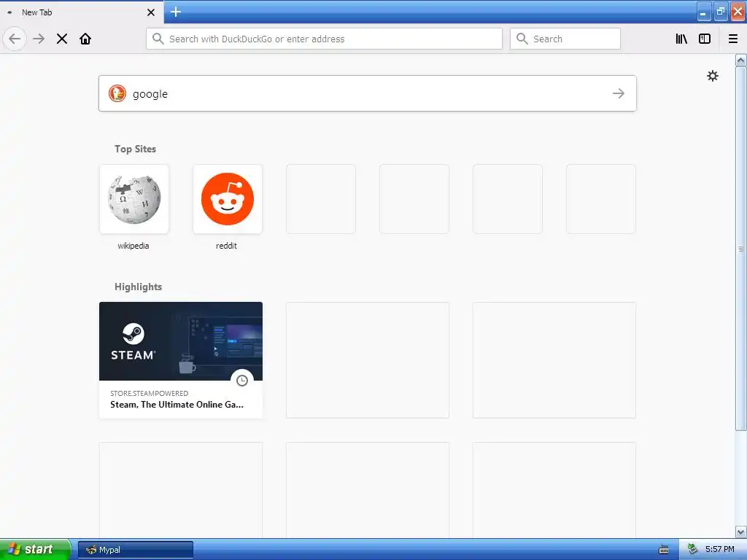This screenshot has width=747, height=560.
Task: Open the Library bookshelf icon
Action: [681, 39]
